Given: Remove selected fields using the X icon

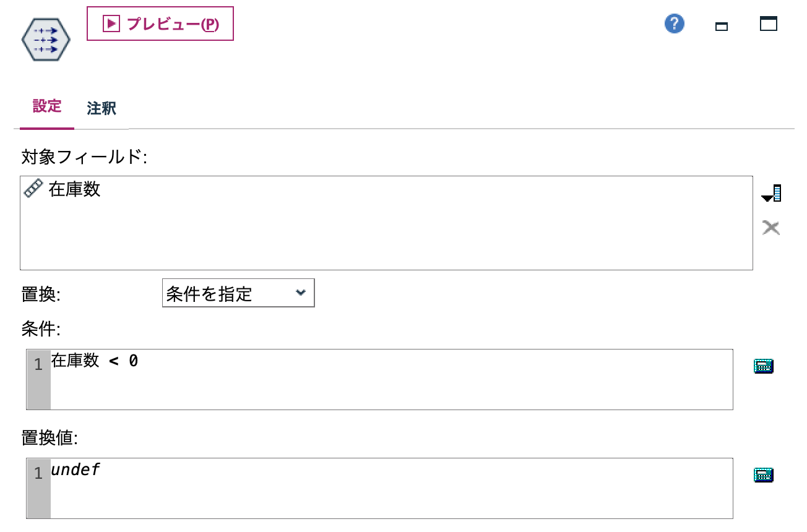Looking at the screenshot, I should (x=771, y=228).
